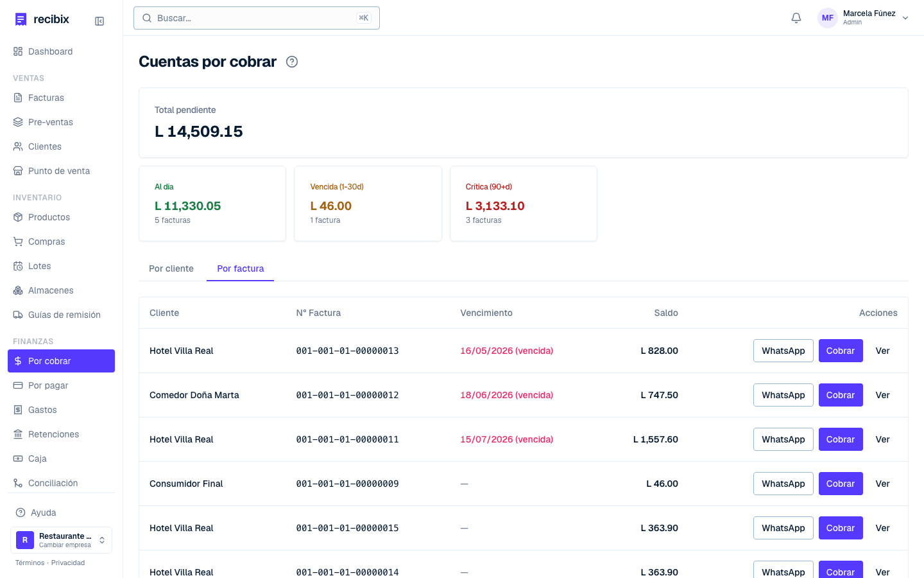Open notifications bell

pyautogui.click(x=796, y=18)
